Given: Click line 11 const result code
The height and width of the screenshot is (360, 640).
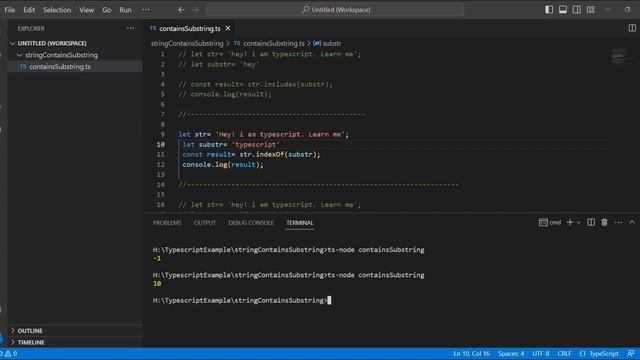Looking at the screenshot, I should [x=251, y=155].
